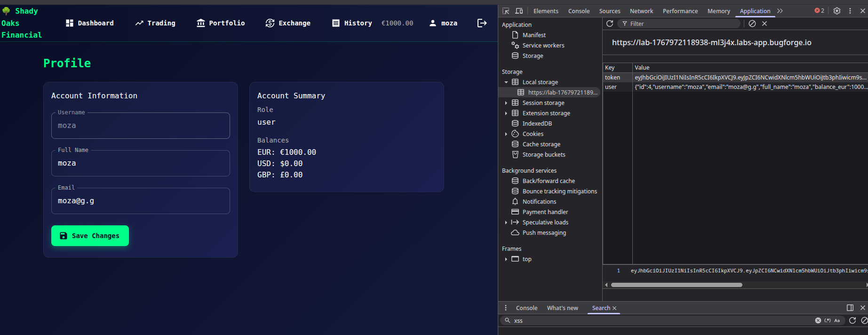The height and width of the screenshot is (335, 868).
Task: Expand the Session storage tree node
Action: [506, 103]
